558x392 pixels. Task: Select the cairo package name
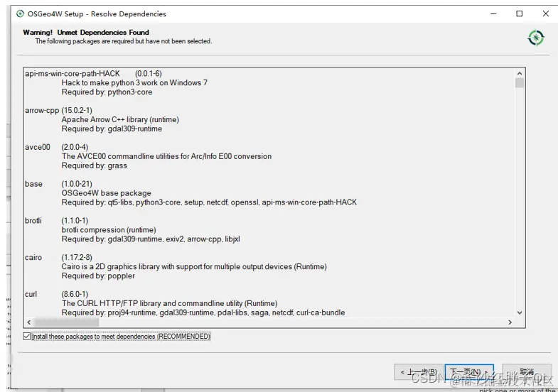click(x=33, y=258)
